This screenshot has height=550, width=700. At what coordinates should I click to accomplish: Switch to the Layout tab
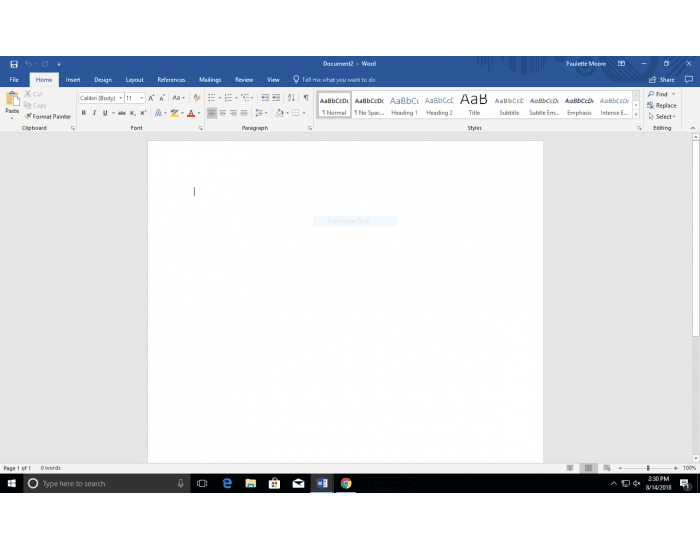[x=134, y=80]
